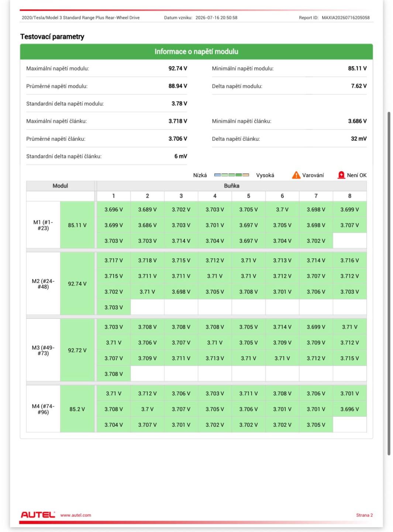Click the Modul column header
This screenshot has height=532, width=393.
60,186
